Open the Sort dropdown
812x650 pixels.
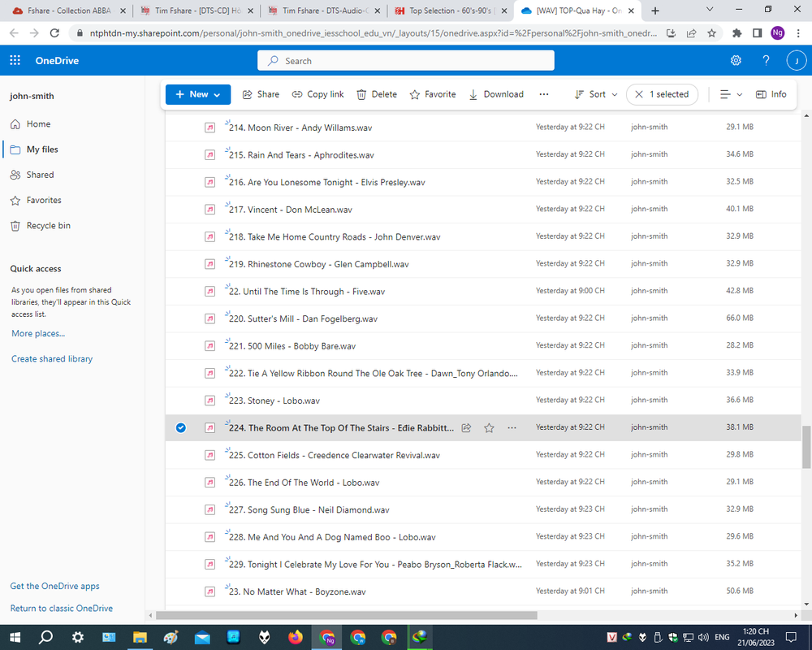(x=596, y=94)
